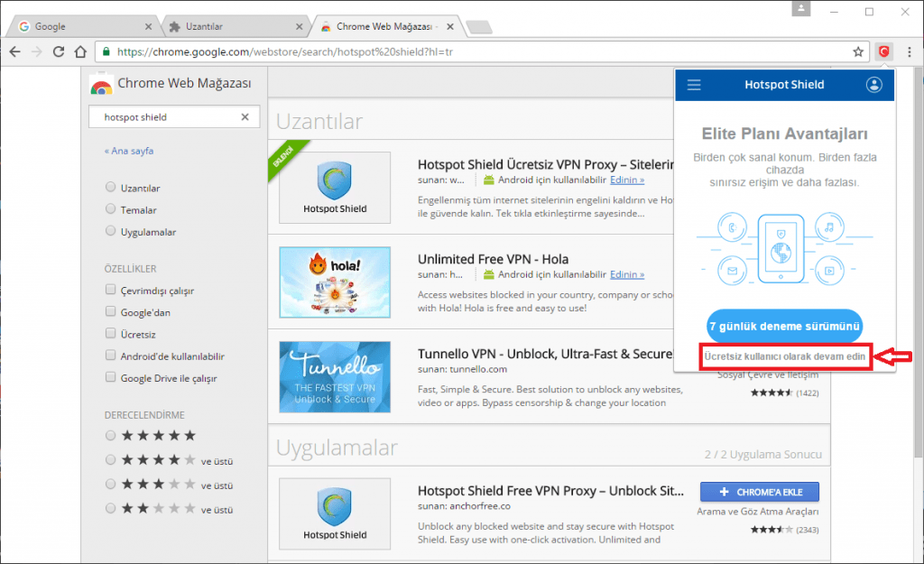Click the Hotspot Shield extension icon in toolbar
The width and height of the screenshot is (924, 564).
click(883, 51)
